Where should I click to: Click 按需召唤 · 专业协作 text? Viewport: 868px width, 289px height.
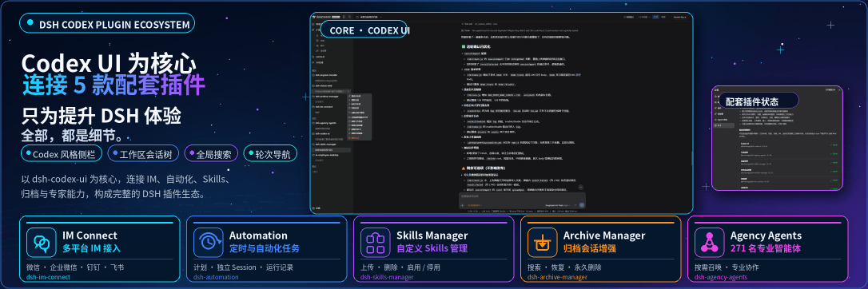click(727, 267)
